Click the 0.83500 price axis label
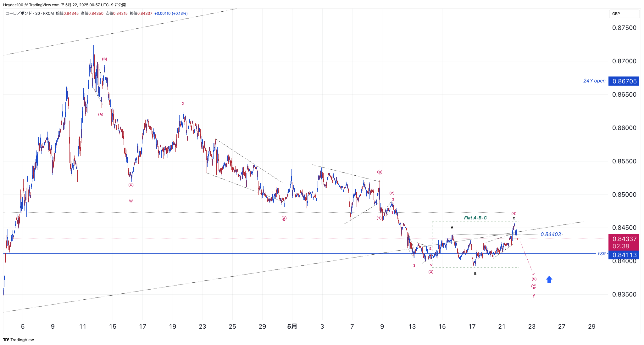The width and height of the screenshot is (644, 345). point(624,294)
